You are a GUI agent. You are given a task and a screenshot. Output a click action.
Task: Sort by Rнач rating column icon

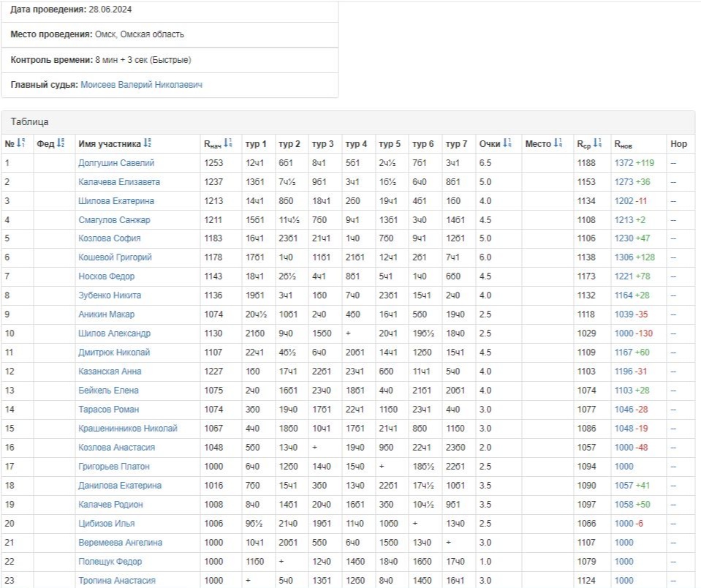[x=228, y=144]
